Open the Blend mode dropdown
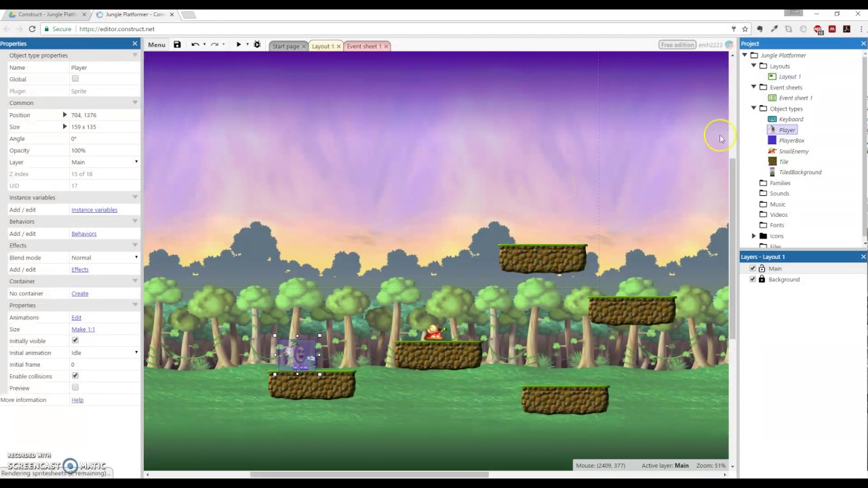Image resolution: width=868 pixels, height=488 pixels. coord(104,258)
